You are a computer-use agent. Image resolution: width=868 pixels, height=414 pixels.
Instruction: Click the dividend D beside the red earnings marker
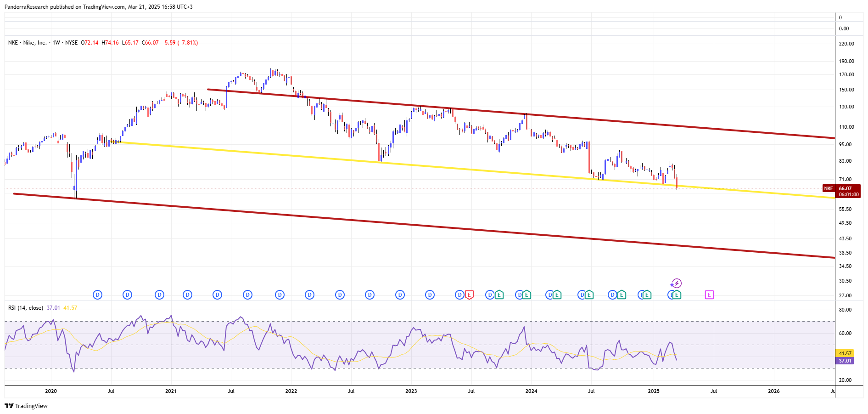[459, 295]
